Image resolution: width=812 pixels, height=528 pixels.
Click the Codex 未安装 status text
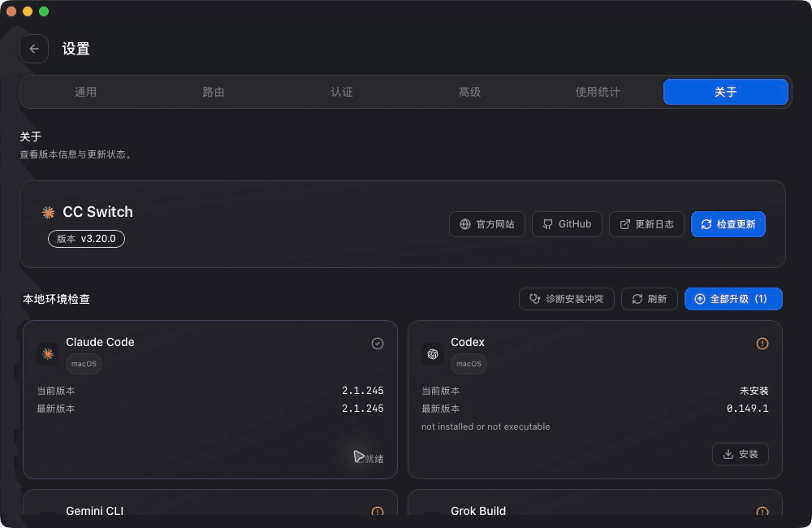point(754,391)
